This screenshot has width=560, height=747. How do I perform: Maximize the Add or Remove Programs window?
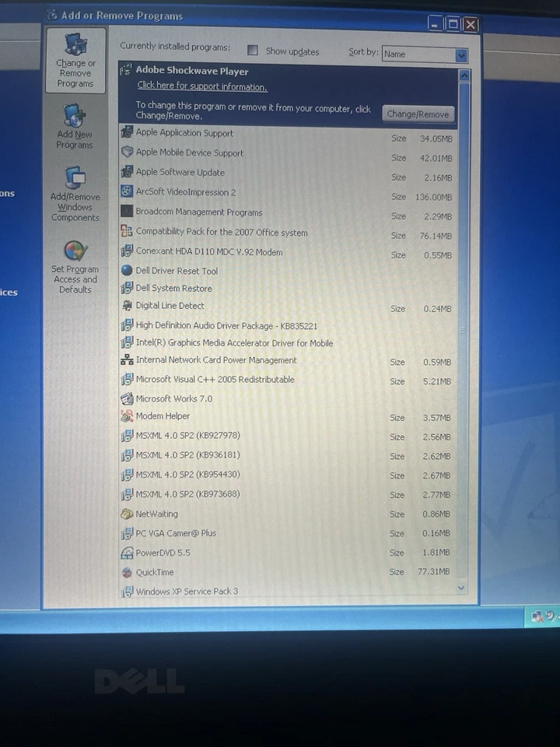(453, 24)
